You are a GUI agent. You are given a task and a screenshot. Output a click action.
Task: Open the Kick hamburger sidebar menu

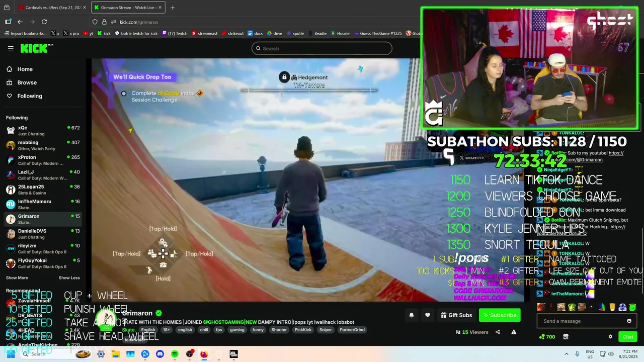pos(11,48)
